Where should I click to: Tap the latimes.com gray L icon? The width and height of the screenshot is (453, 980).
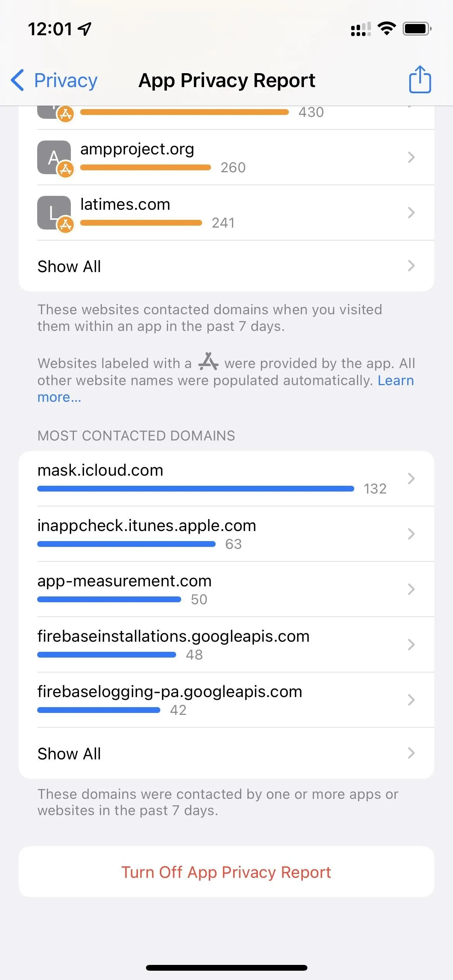[x=54, y=212]
